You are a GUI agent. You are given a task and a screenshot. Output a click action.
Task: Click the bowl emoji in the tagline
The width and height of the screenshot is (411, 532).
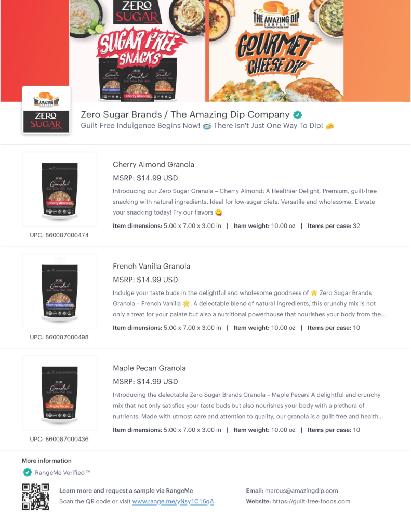(207, 126)
